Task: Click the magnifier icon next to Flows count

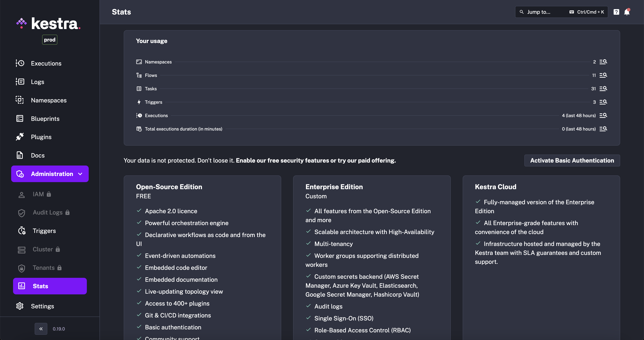Action: tap(603, 75)
